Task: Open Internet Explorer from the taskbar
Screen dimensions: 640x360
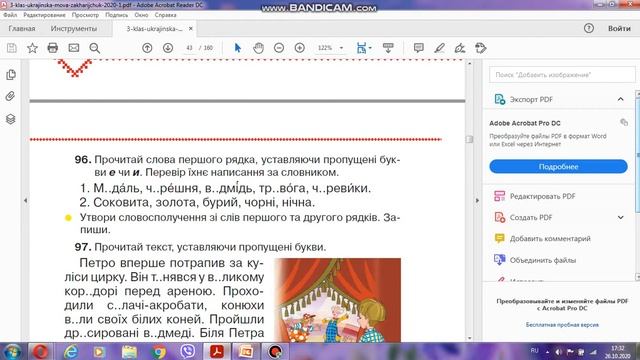Action: (71, 351)
